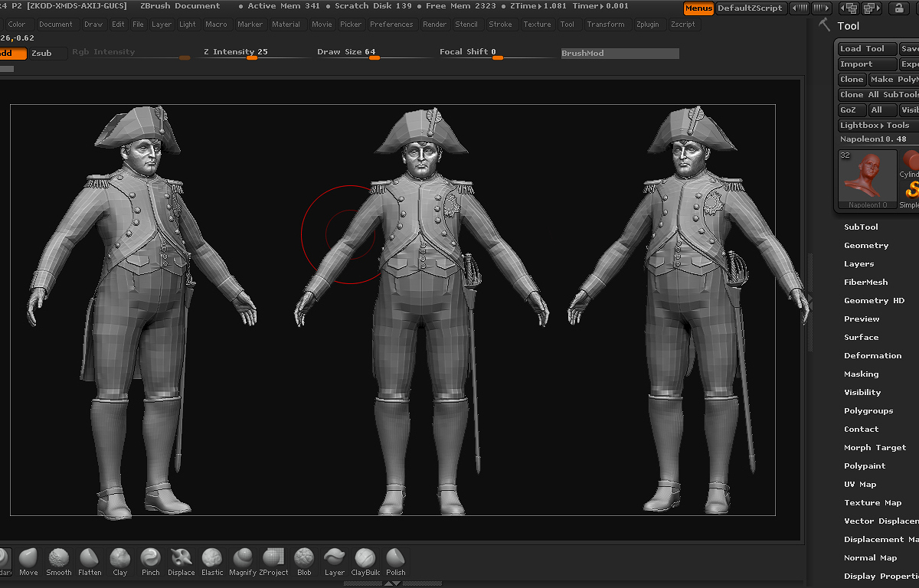This screenshot has height=588, width=919.
Task: Expand the UV Map section
Action: (860, 485)
